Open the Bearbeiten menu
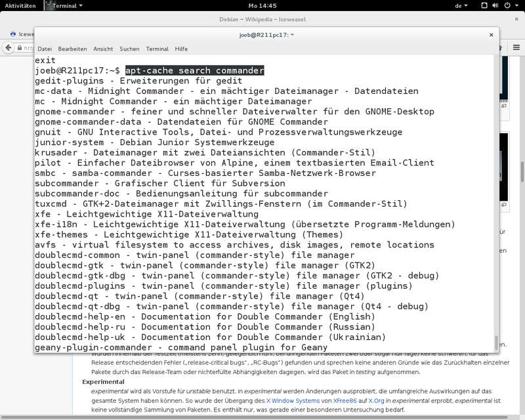The width and height of the screenshot is (525, 420). [x=72, y=49]
